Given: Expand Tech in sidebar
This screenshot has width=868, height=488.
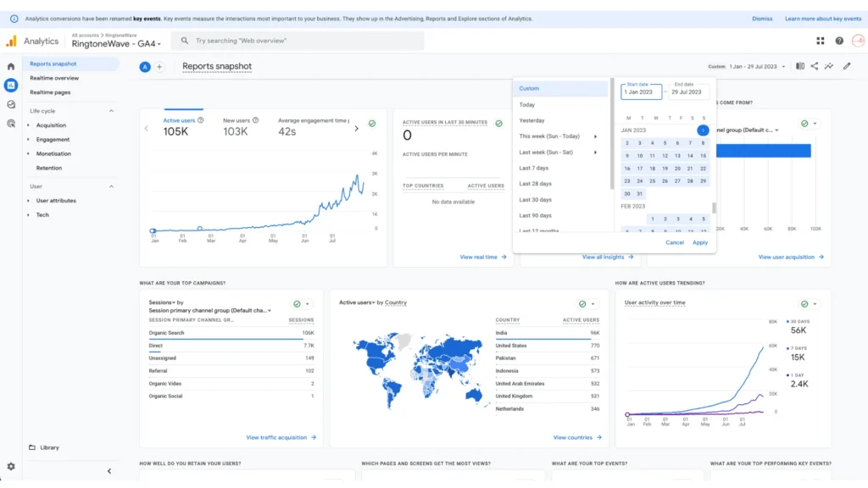Looking at the screenshot, I should point(28,214).
